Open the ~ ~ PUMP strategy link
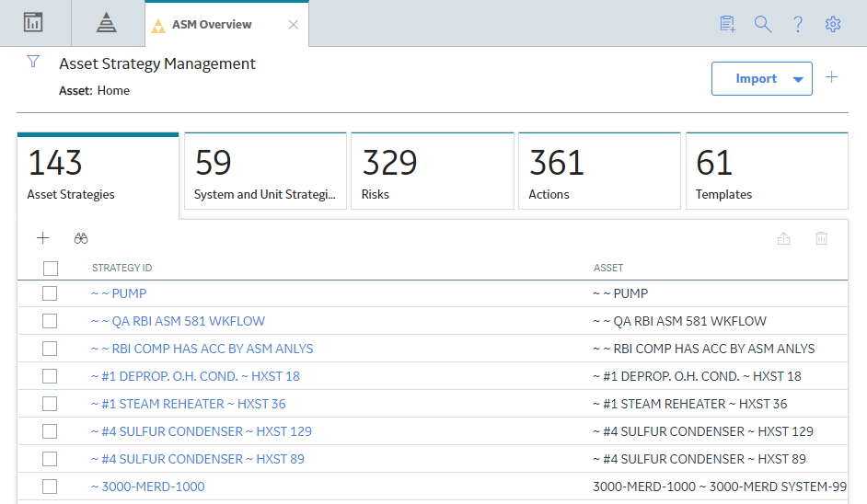The height and width of the screenshot is (504, 867). pos(119,293)
